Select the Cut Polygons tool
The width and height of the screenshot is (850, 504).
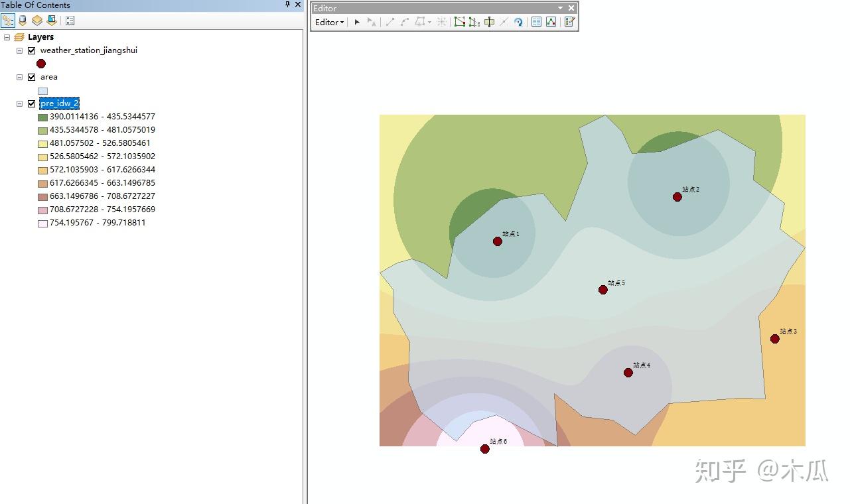pyautogui.click(x=489, y=22)
